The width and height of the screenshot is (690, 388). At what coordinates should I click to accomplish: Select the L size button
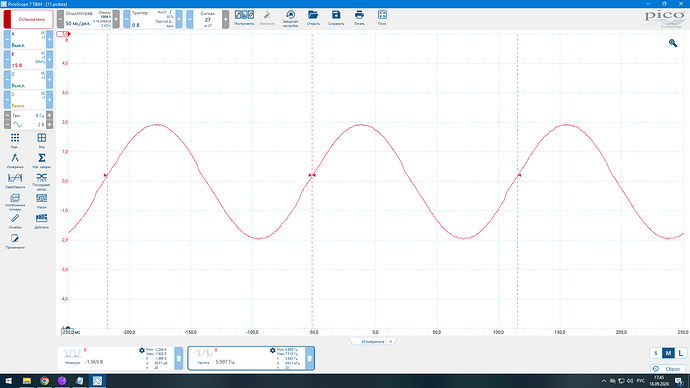click(680, 353)
